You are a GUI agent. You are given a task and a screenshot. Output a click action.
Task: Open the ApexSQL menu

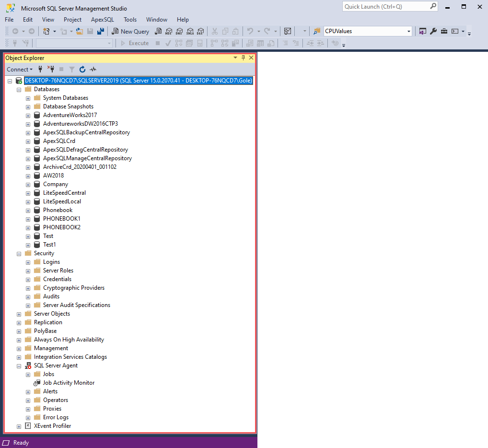103,20
